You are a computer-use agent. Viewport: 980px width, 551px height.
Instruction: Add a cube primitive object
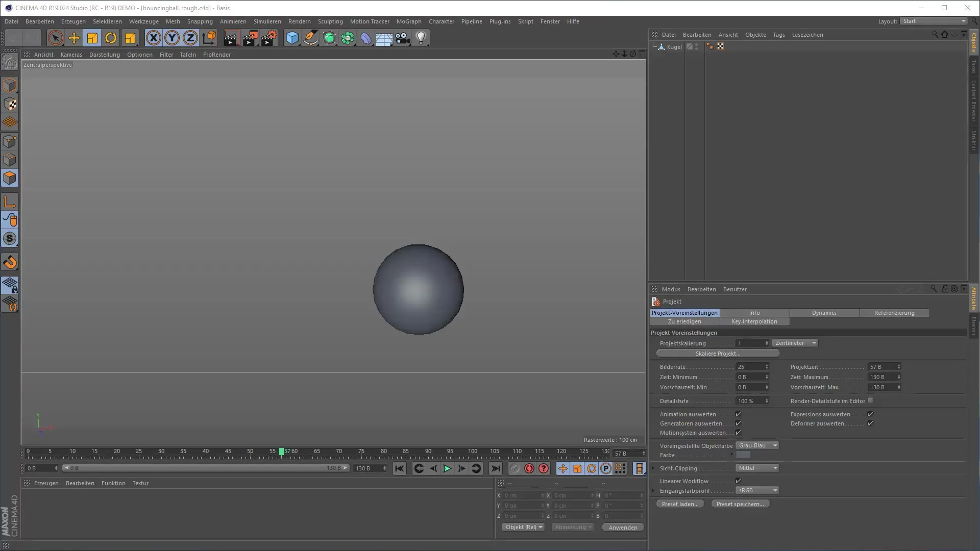tap(292, 38)
